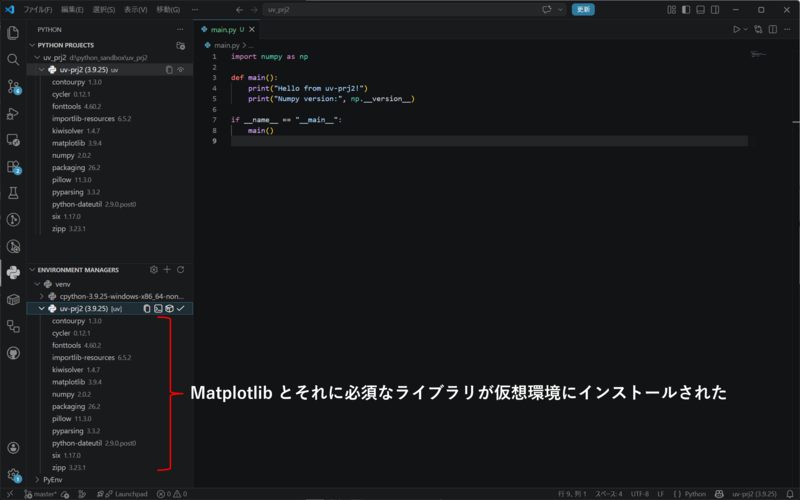Open the Search view in the activity bar
The width and height of the screenshot is (800, 500).
tap(13, 60)
